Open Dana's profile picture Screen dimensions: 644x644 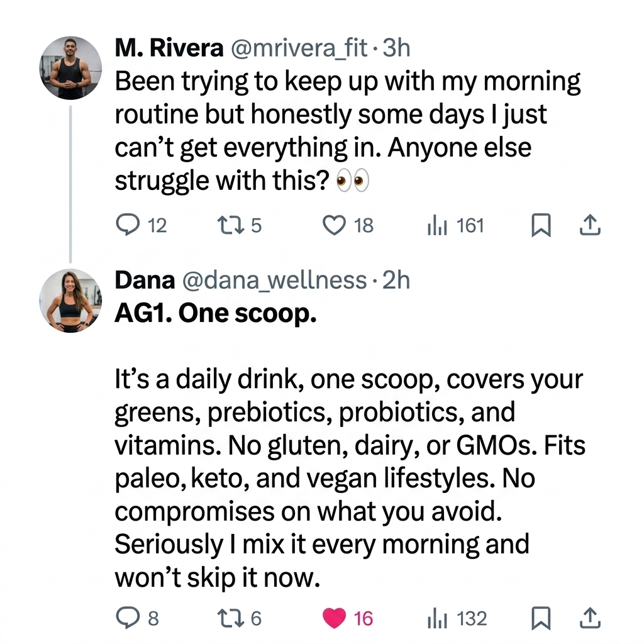coord(70,301)
